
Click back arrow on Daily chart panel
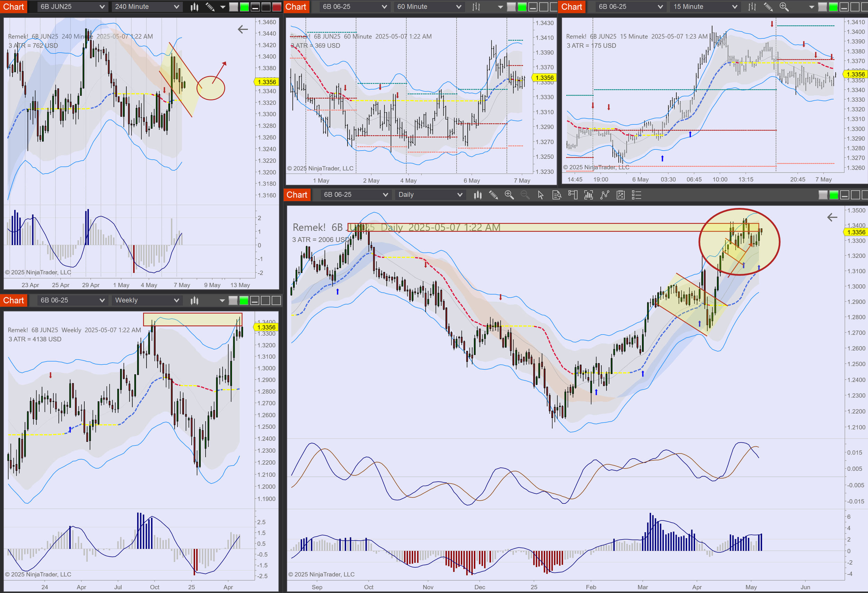(x=832, y=217)
